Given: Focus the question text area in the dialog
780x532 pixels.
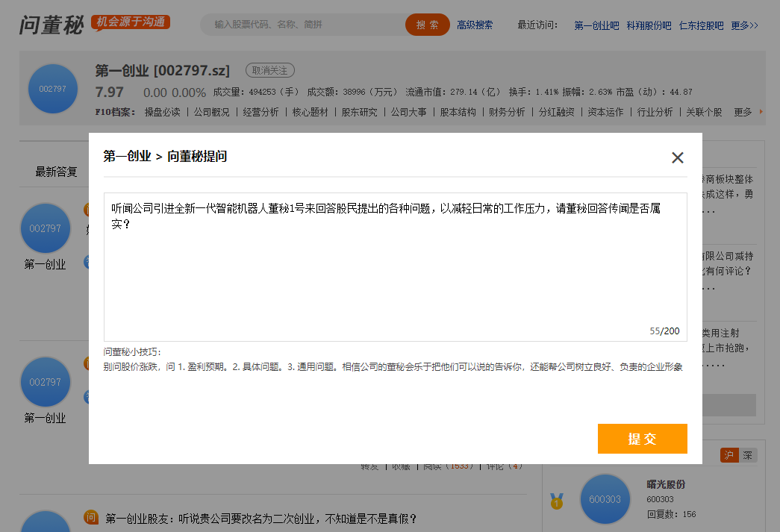Looking at the screenshot, I should click(x=396, y=267).
